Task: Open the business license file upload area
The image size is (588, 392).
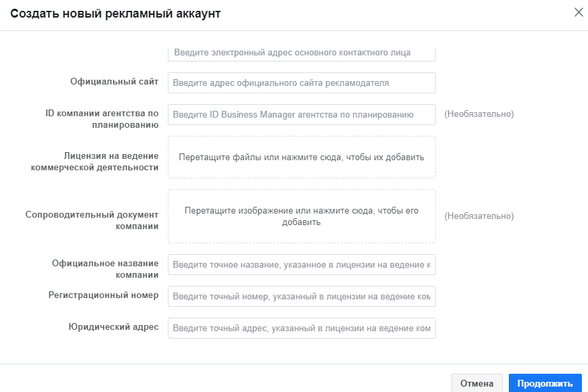Action: coord(302,157)
